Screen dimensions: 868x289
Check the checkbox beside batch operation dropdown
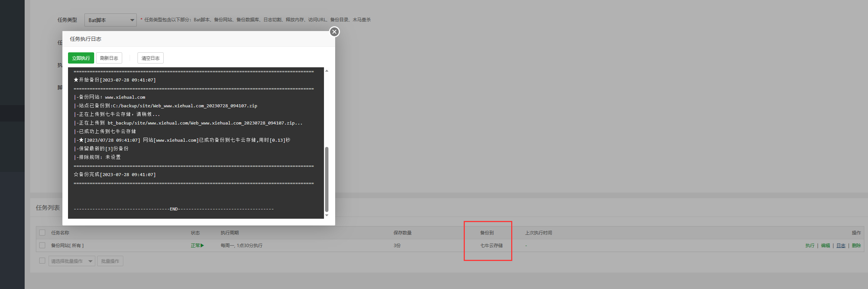(42, 261)
